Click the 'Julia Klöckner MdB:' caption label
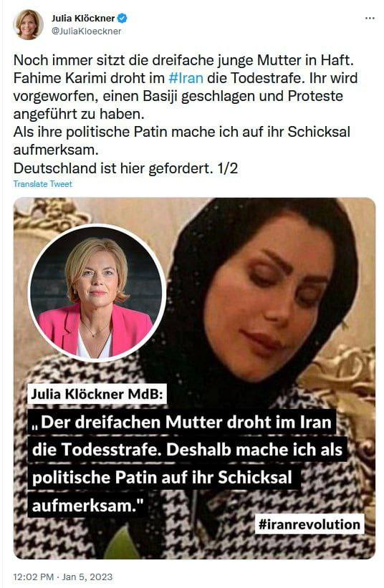The image size is (384, 588). [97, 394]
